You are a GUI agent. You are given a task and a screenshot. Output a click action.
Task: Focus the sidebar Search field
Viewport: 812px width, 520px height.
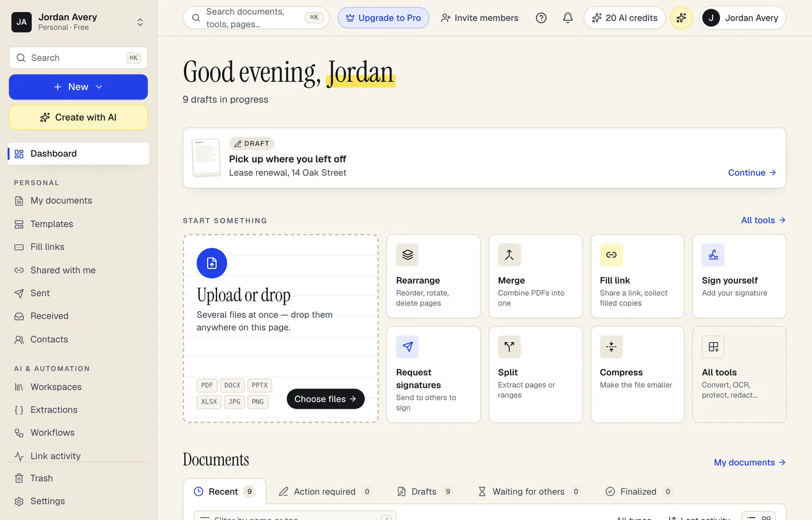[78, 58]
